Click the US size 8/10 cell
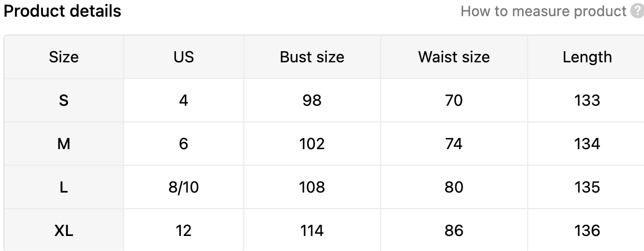This screenshot has height=251, width=644. [x=184, y=188]
